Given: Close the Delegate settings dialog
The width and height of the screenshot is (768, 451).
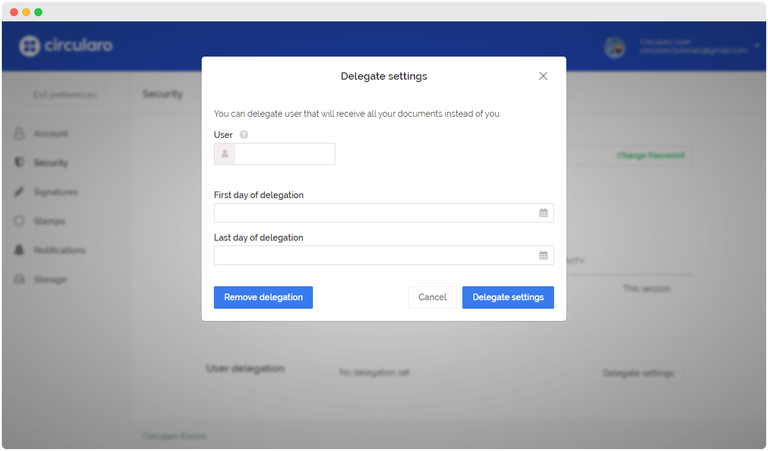Looking at the screenshot, I should pyautogui.click(x=543, y=76).
